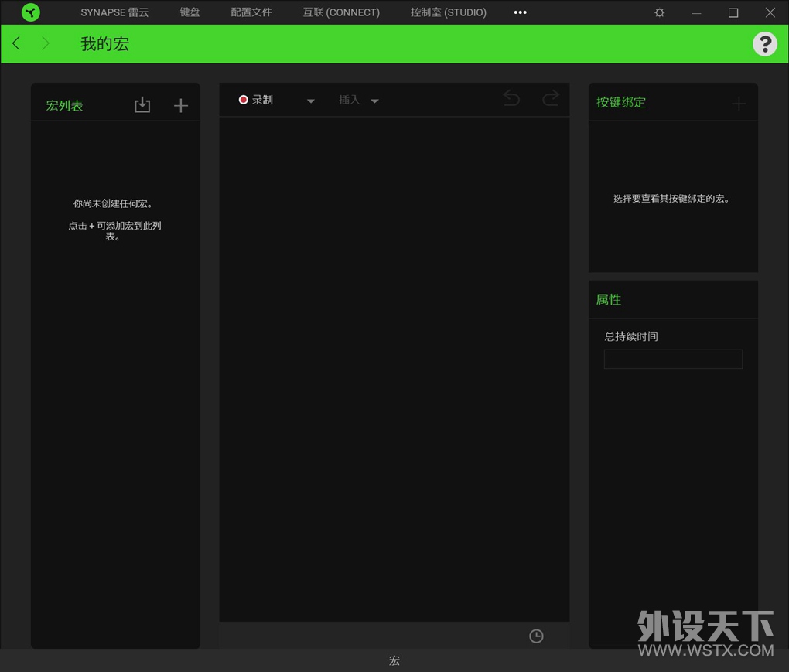The width and height of the screenshot is (789, 672).
Task: Start recording with the 录制 button
Action: [255, 100]
